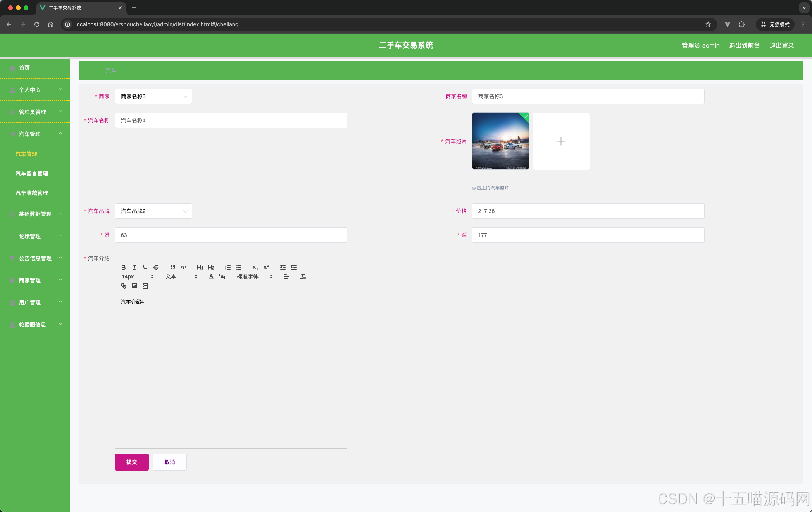Viewport: 812px width, 512px height.
Task: Decrease indent of paragraph
Action: pos(283,267)
